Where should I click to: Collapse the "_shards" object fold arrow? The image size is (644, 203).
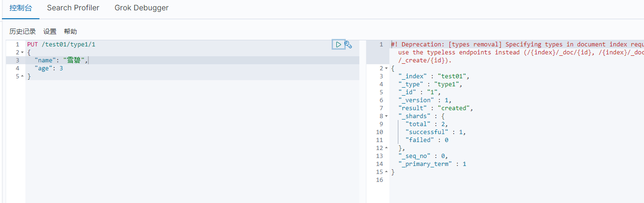point(387,116)
